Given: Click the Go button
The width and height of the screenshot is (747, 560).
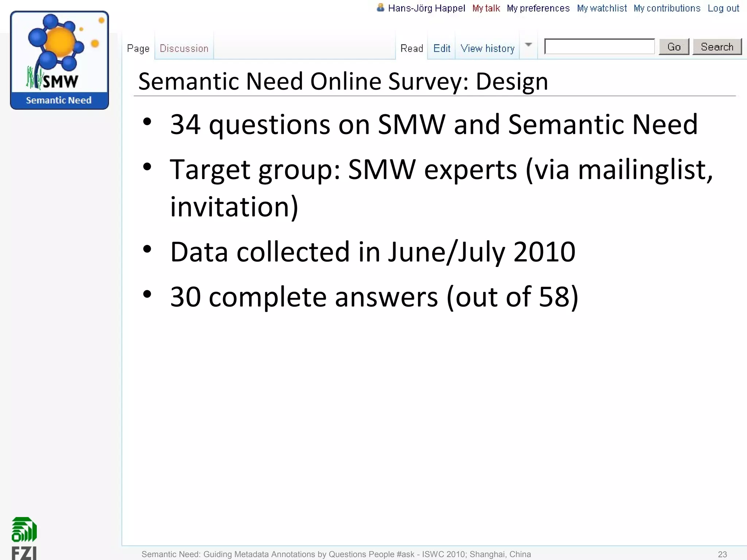Looking at the screenshot, I should 674,47.
